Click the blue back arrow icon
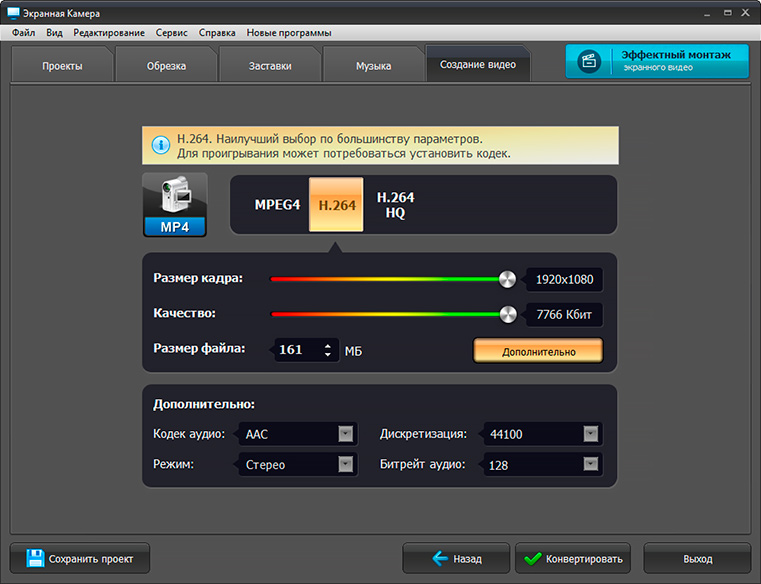 pyautogui.click(x=440, y=558)
